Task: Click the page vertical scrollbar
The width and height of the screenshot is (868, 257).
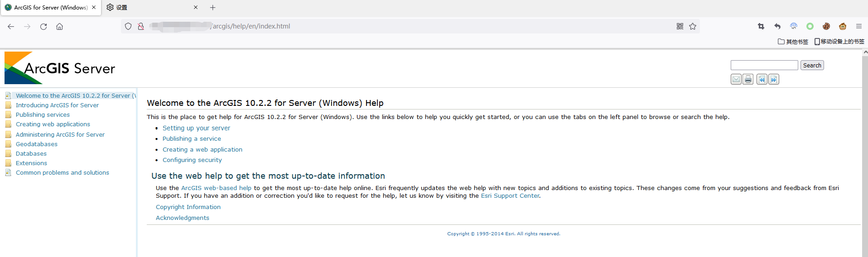Action: 865,154
